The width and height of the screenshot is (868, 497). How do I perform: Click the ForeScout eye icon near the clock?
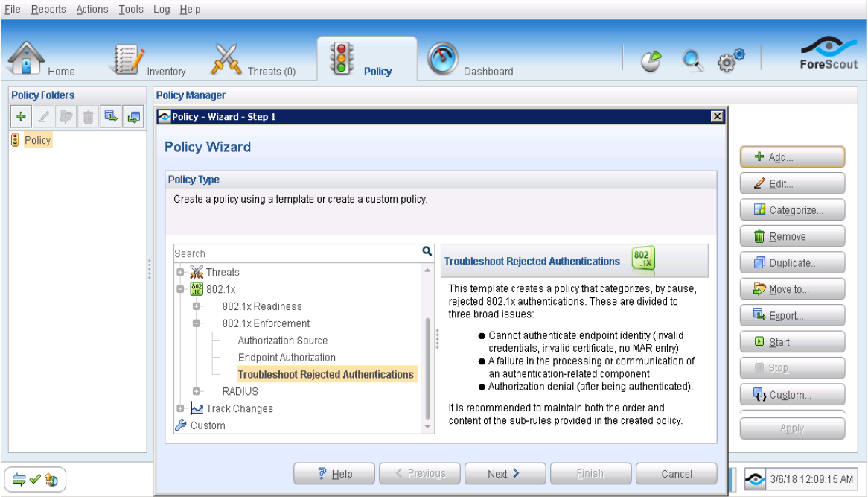[755, 479]
